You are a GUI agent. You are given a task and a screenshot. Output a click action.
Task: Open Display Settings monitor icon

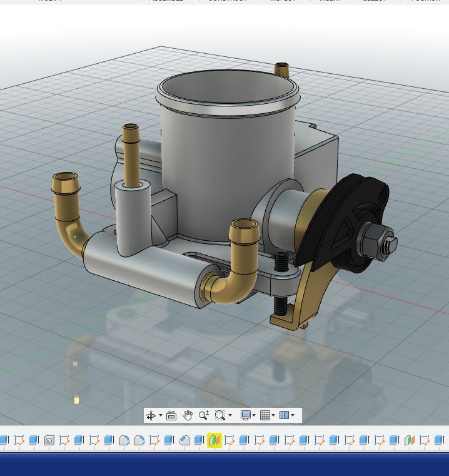pyautogui.click(x=245, y=415)
